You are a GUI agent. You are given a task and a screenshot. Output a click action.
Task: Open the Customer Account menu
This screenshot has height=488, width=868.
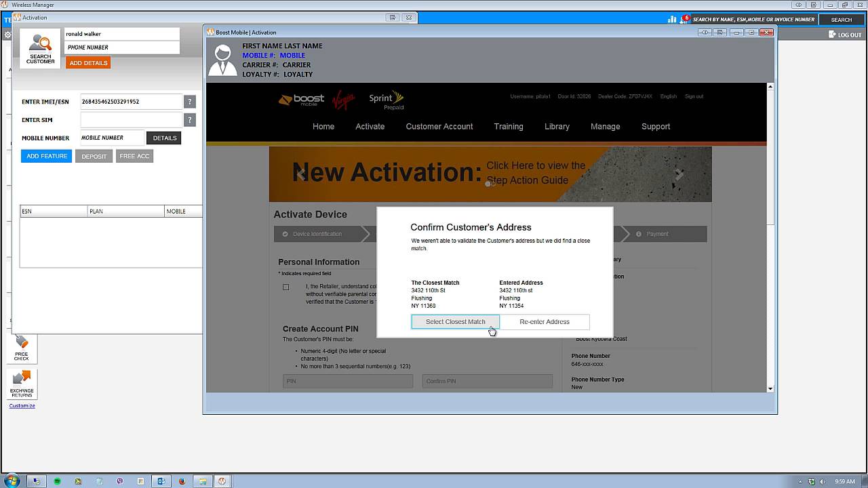[439, 127]
